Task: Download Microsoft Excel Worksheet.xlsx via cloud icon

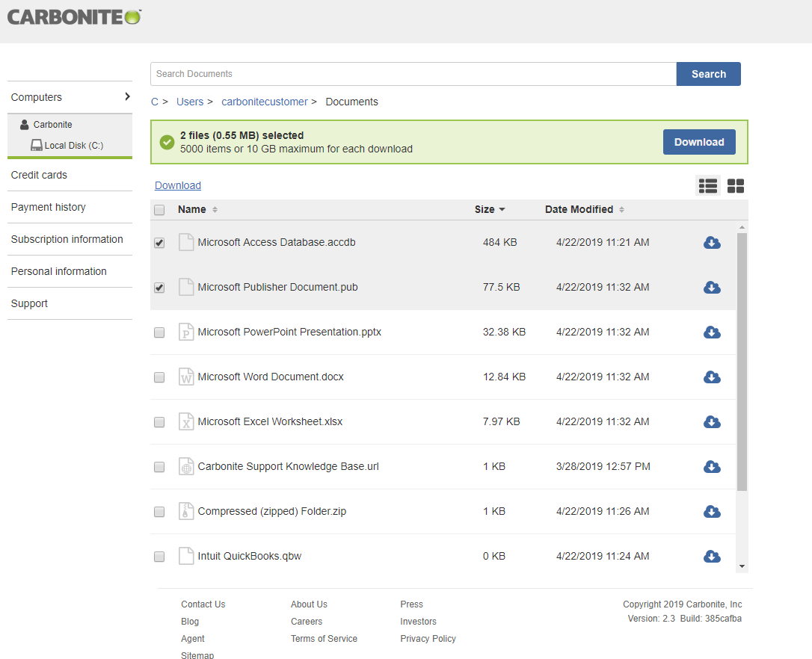Action: pos(712,422)
